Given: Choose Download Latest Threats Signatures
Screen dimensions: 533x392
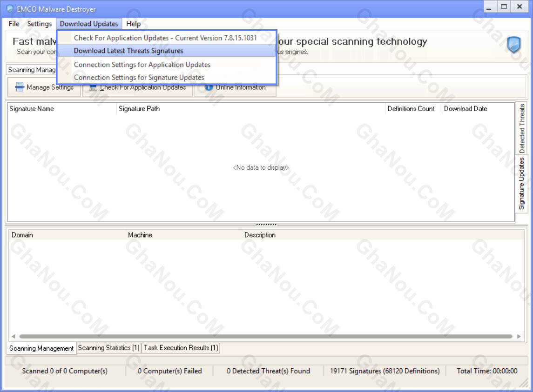Looking at the screenshot, I should coord(167,51).
